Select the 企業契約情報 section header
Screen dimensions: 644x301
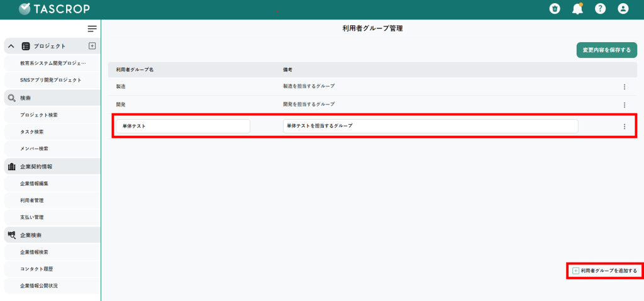(52, 166)
